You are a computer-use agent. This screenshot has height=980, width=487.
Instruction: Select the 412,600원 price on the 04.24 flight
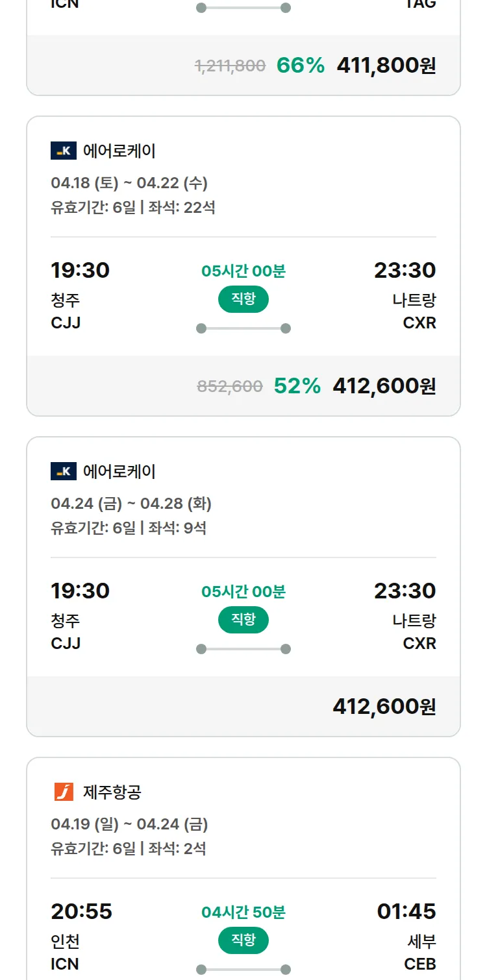(384, 706)
